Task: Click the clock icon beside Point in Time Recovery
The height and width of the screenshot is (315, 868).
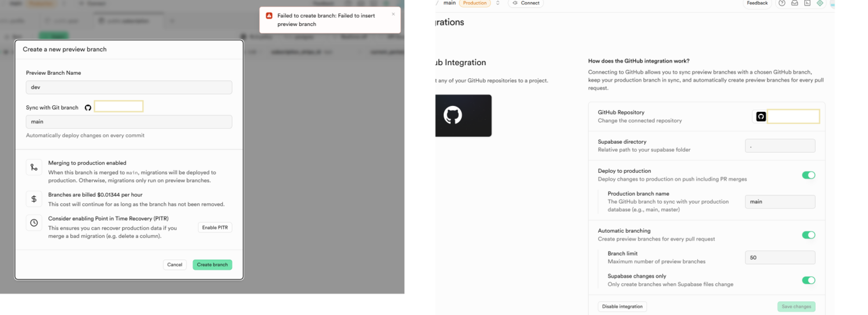Action: click(34, 223)
